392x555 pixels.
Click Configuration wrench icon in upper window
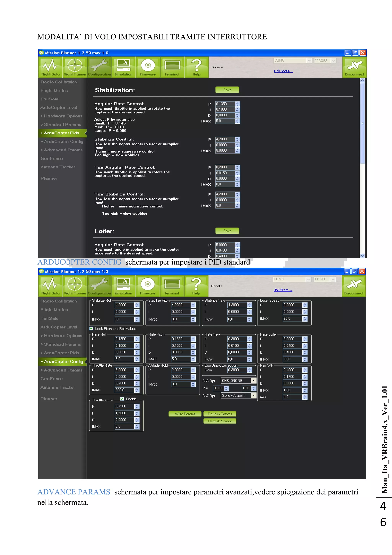[x=99, y=67]
